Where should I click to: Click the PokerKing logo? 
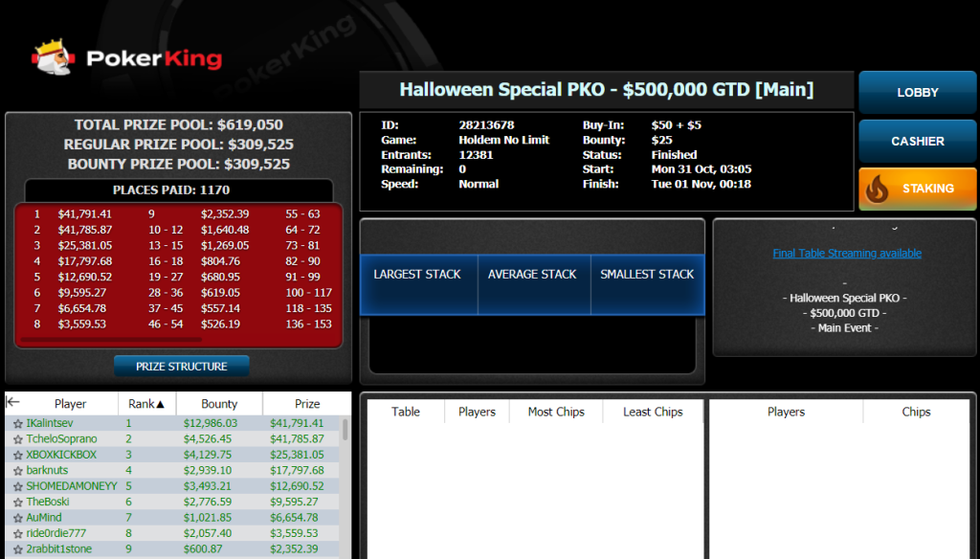click(127, 57)
